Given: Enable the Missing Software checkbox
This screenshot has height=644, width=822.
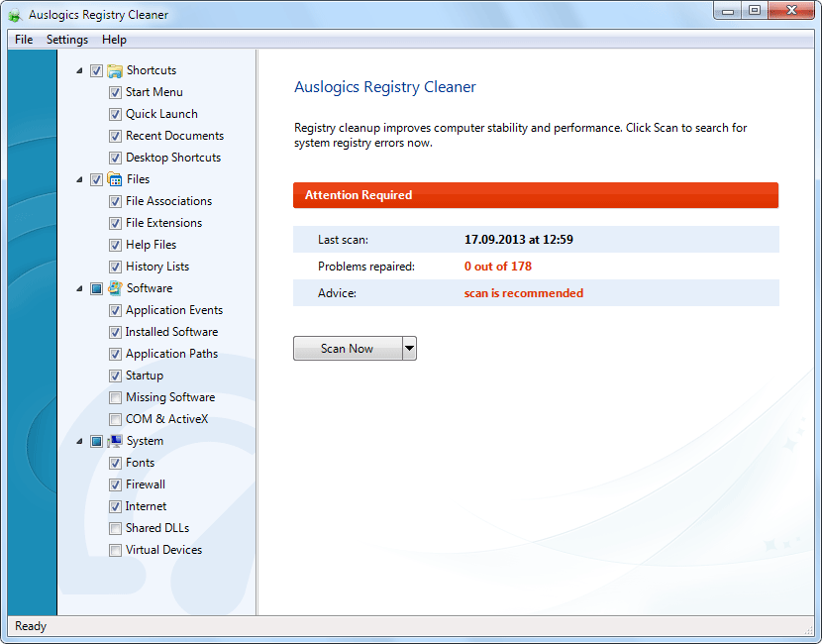Looking at the screenshot, I should pos(115,398).
